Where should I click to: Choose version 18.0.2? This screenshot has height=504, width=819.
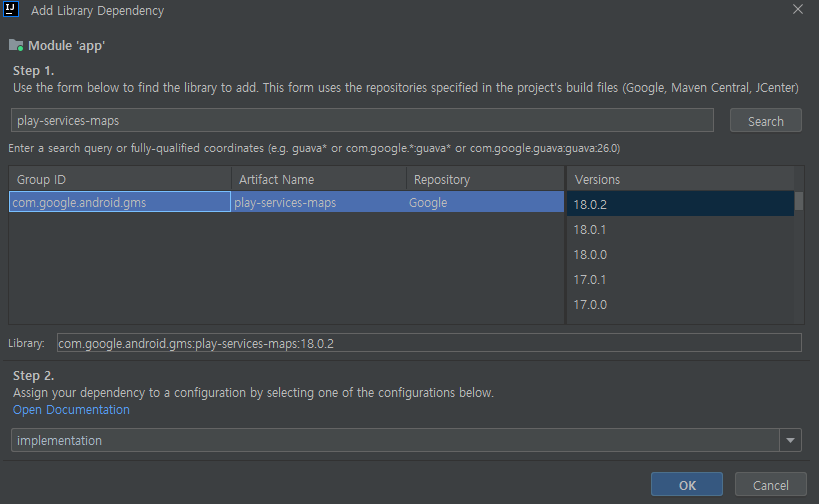[x=680, y=204]
